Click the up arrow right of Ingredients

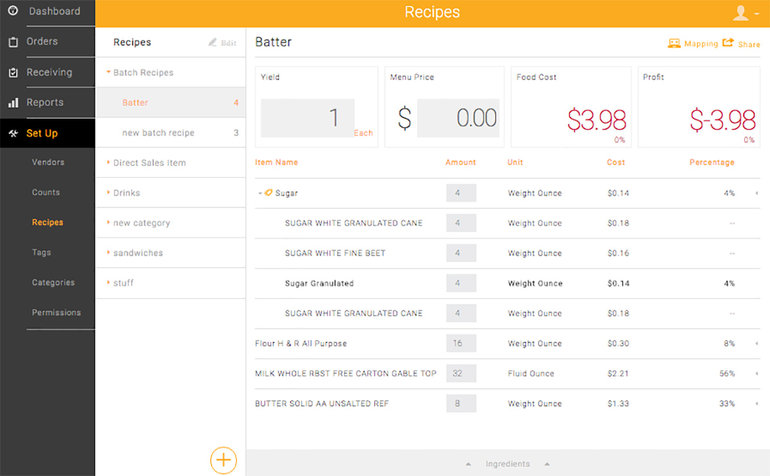547,464
